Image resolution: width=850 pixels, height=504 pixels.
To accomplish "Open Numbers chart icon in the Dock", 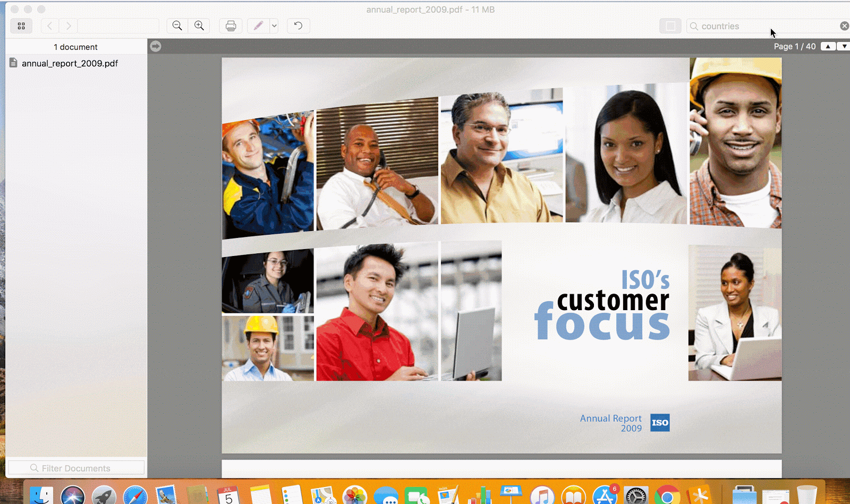I will [480, 496].
